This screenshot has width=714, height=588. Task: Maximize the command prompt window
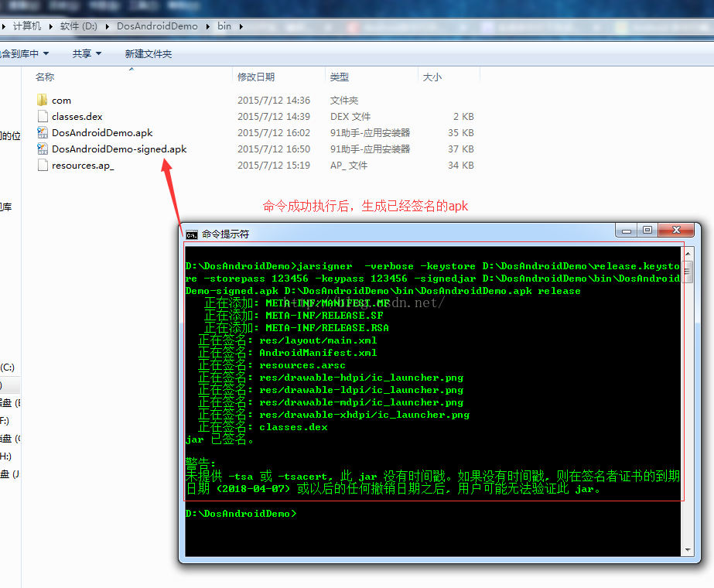[x=647, y=231]
